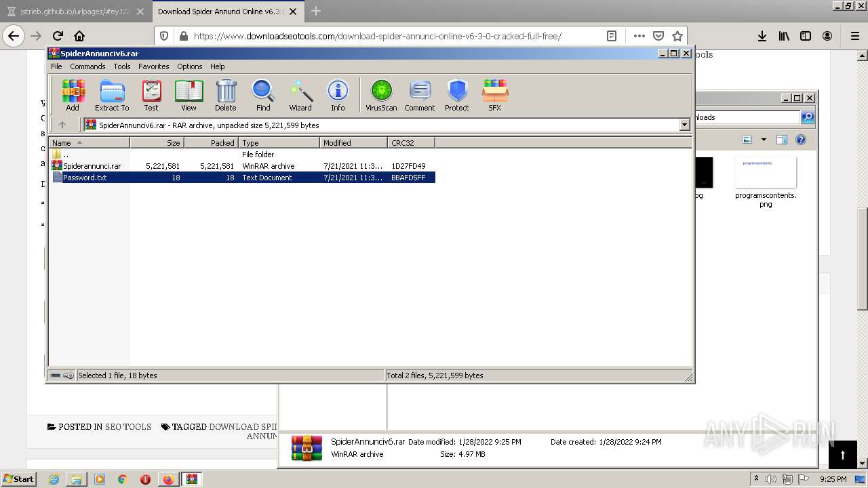The image size is (868, 488).
Task: Open the Tools menu
Action: tap(122, 66)
